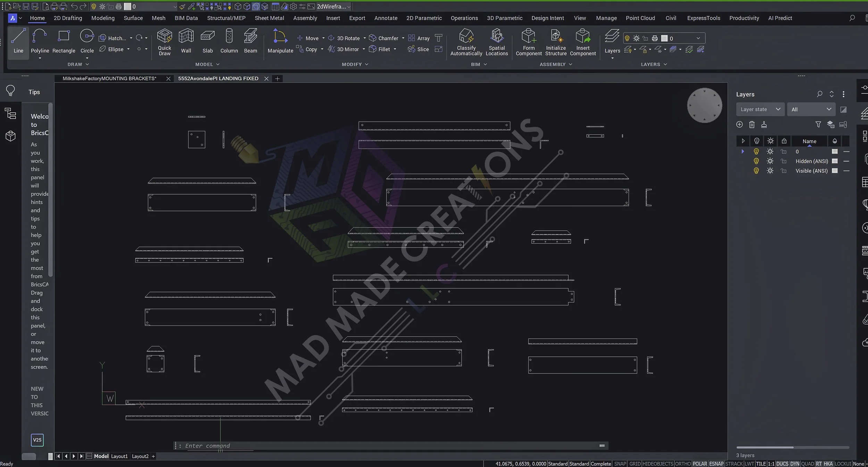Viewport: 868px width, 467px height.
Task: Open the All layer filter dropdown
Action: coord(811,109)
